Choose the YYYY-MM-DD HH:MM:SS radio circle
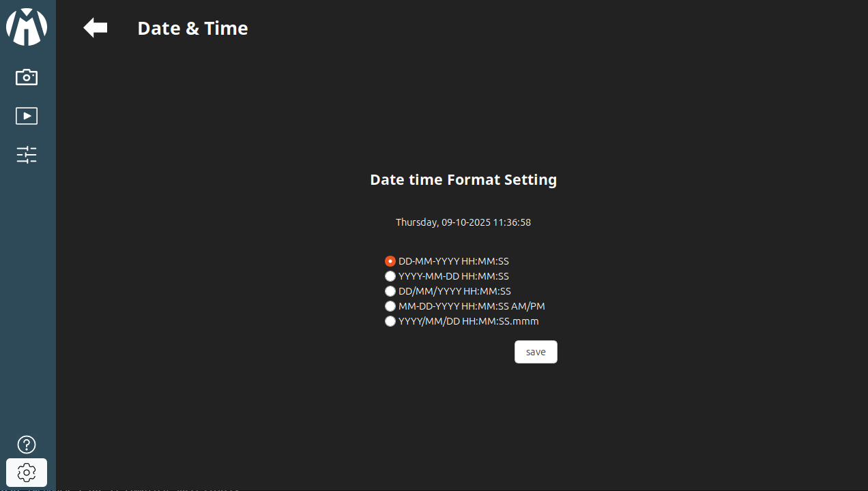This screenshot has width=868, height=491. click(x=390, y=276)
